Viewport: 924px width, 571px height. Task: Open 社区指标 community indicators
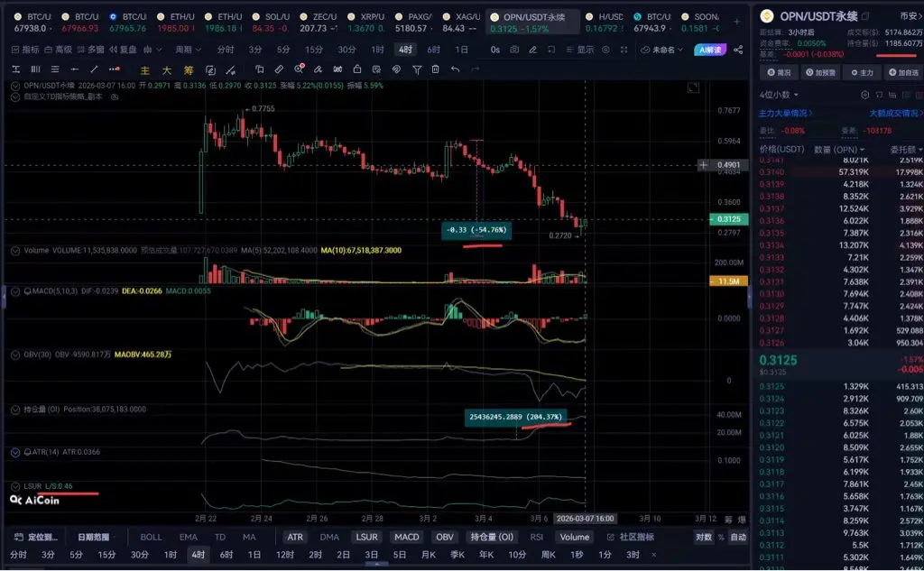tap(631, 538)
